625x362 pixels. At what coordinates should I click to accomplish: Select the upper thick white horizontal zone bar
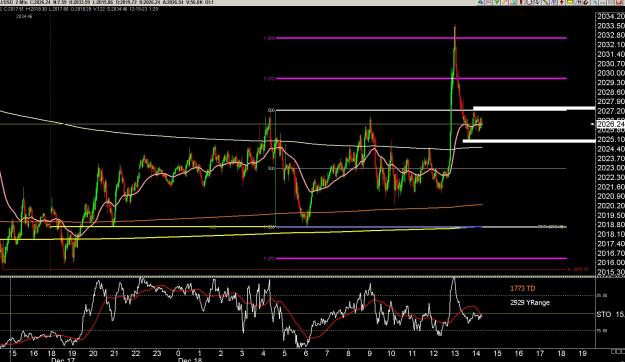(534, 108)
